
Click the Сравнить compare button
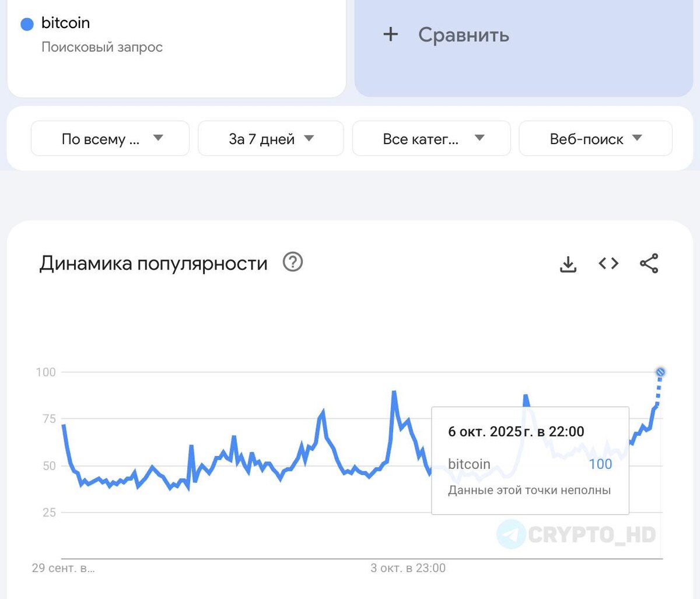tap(464, 35)
